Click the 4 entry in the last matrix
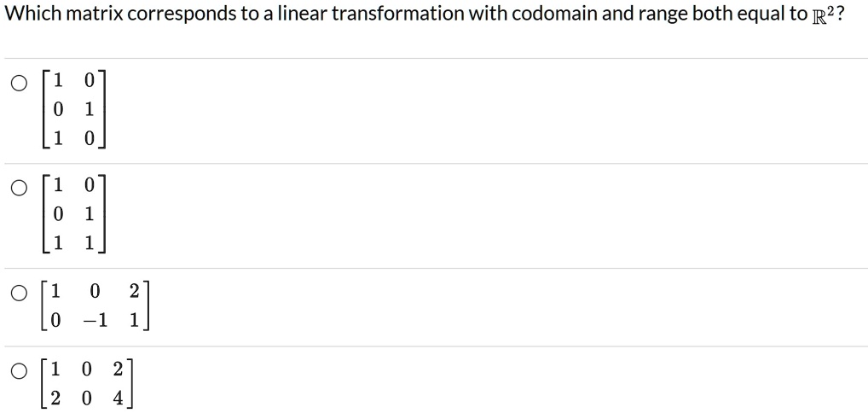Screen dimensions: 868x413 point(118,398)
